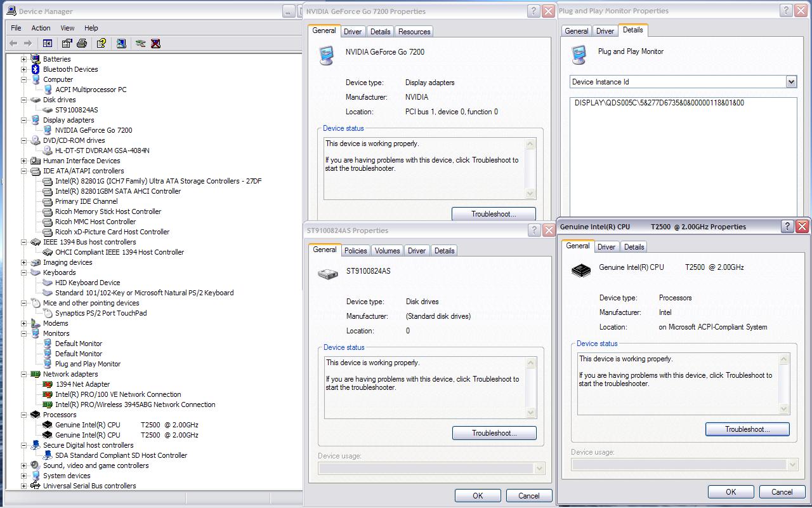
Task: Switch to the Resources tab in NVIDIA Properties
Action: [414, 32]
